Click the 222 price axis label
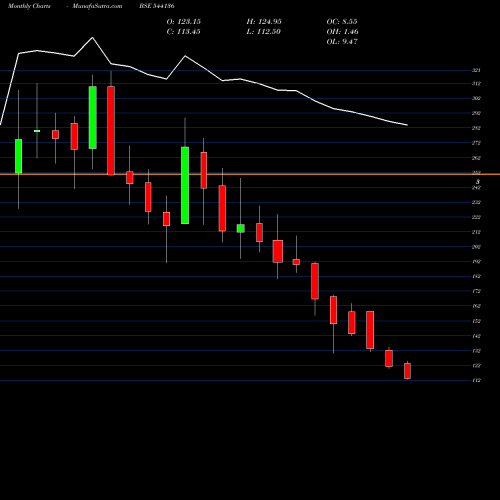500x500 pixels. point(476,217)
